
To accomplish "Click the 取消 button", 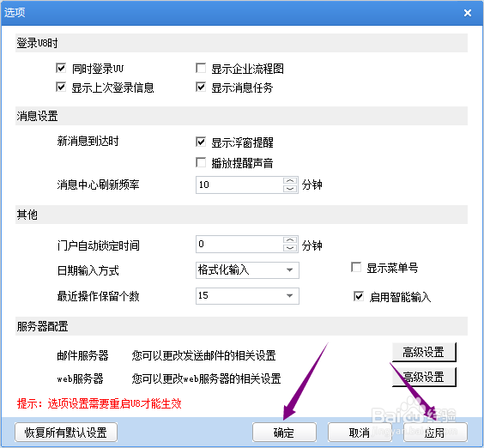I will 360,433.
